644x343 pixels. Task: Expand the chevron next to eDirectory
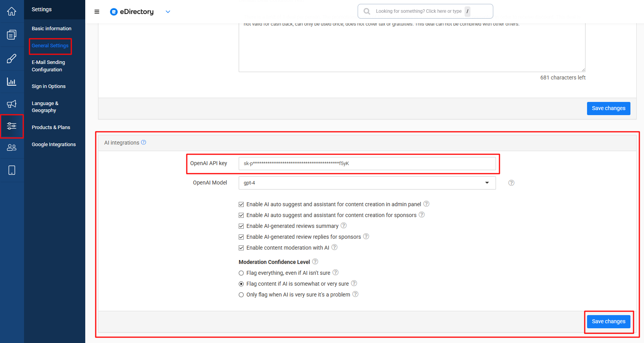(168, 12)
